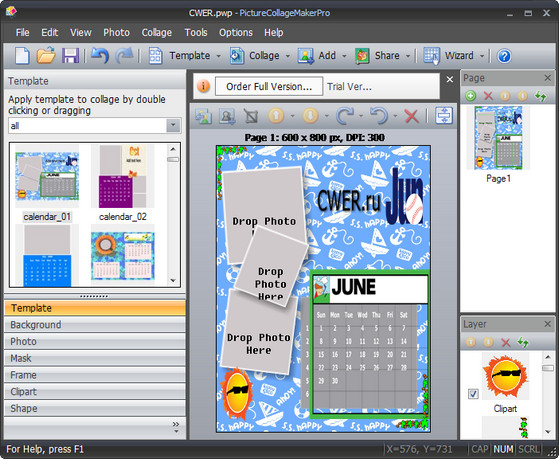Send layer down with orange down-arrow icon
Screen dimensions: 559x459
click(x=310, y=116)
